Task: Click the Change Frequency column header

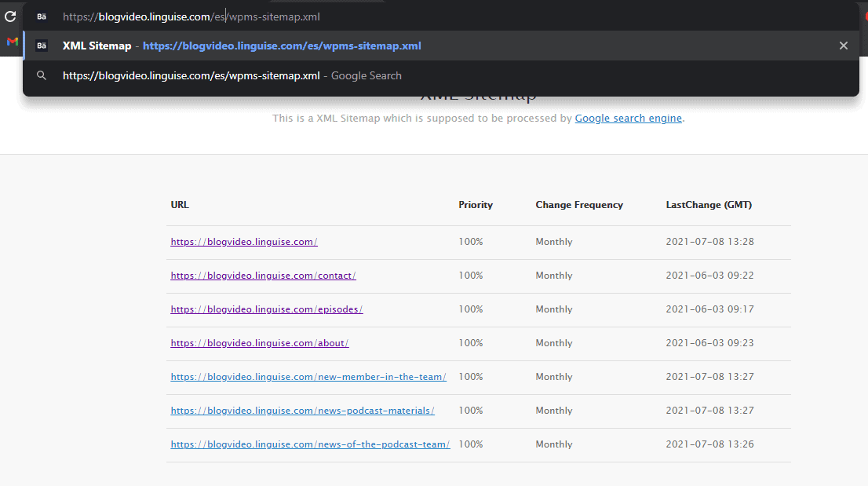Action: [579, 204]
